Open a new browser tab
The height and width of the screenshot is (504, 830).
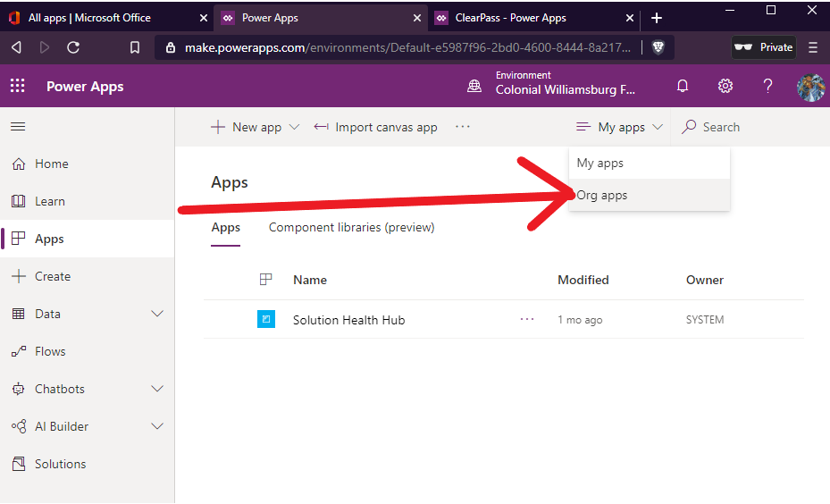pos(657,18)
